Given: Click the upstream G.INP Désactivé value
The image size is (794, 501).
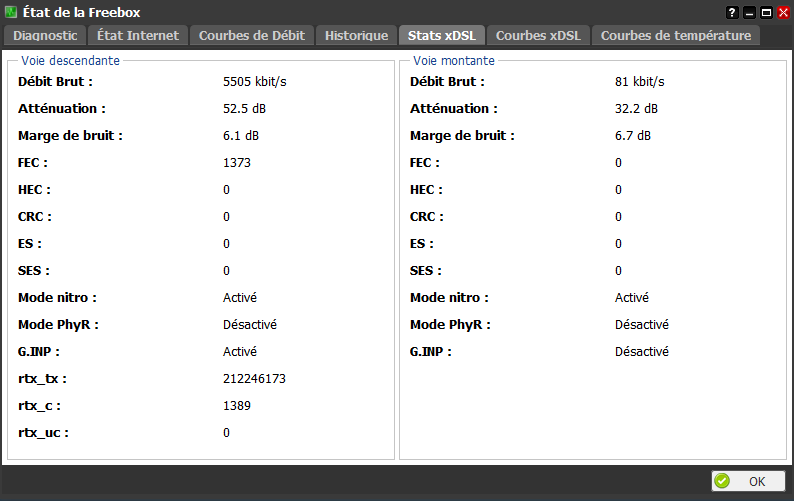Looking at the screenshot, I should click(x=642, y=352).
